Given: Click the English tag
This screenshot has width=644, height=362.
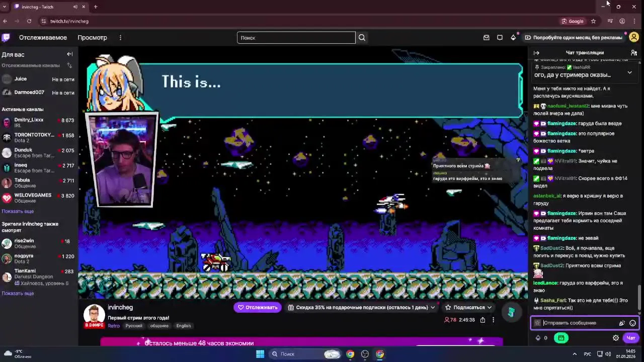Looking at the screenshot, I should [184, 326].
